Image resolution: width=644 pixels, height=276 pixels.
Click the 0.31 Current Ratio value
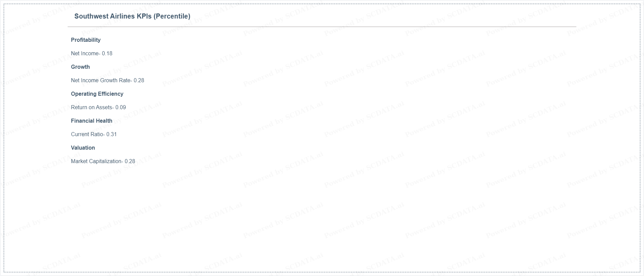coord(112,134)
